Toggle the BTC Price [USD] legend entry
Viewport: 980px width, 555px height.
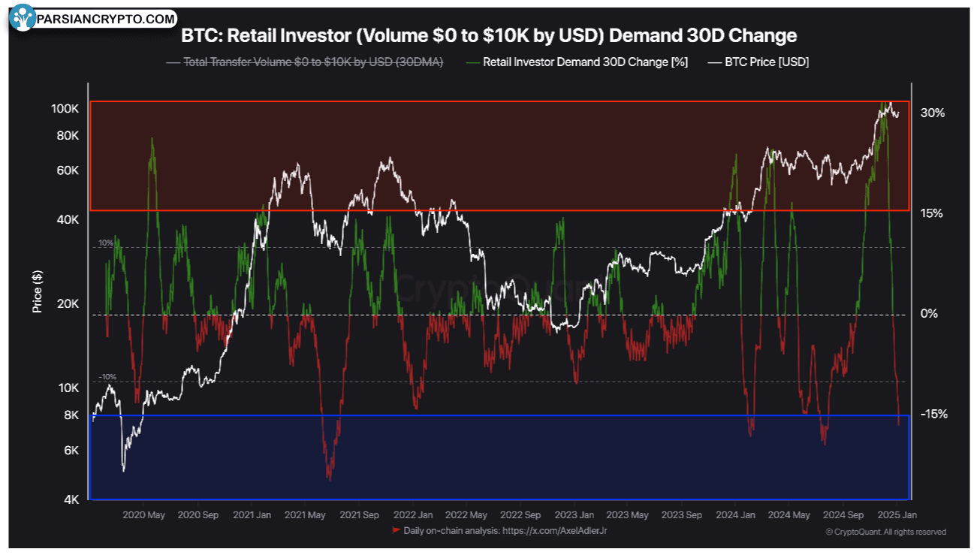pos(767,62)
